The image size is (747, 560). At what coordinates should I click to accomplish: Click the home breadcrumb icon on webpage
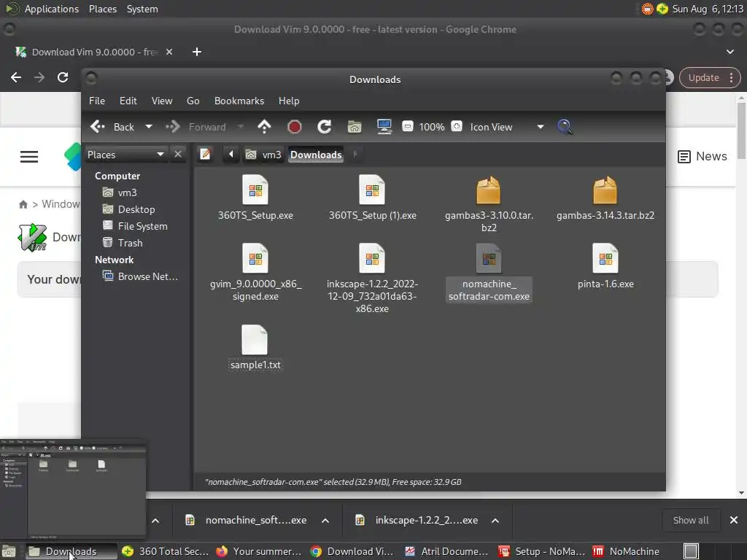pyautogui.click(x=23, y=204)
